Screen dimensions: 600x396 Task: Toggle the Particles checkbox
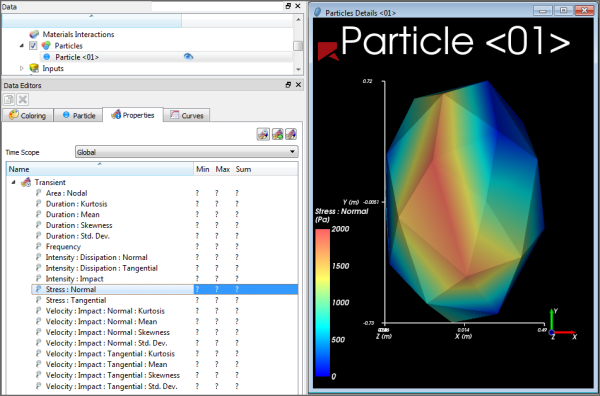click(33, 46)
